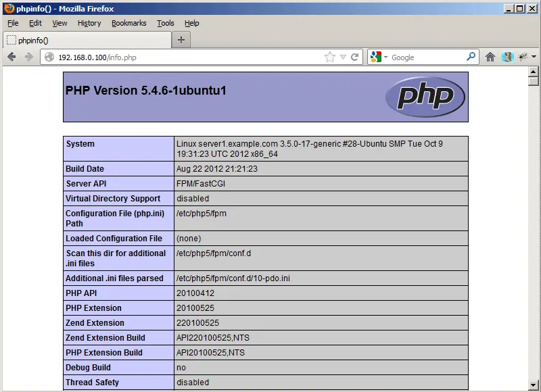Click the value '20100412'

195,293
